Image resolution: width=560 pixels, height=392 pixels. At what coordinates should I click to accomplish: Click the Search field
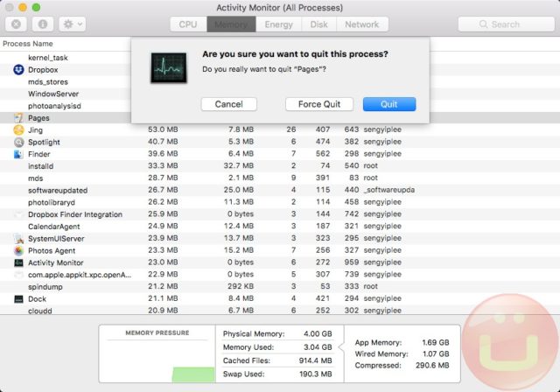[506, 24]
